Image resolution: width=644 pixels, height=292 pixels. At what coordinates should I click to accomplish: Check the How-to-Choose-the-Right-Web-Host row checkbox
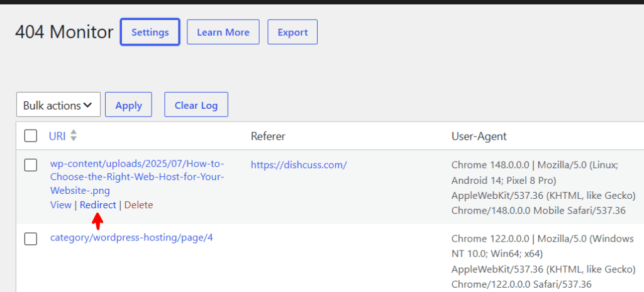[x=31, y=166]
